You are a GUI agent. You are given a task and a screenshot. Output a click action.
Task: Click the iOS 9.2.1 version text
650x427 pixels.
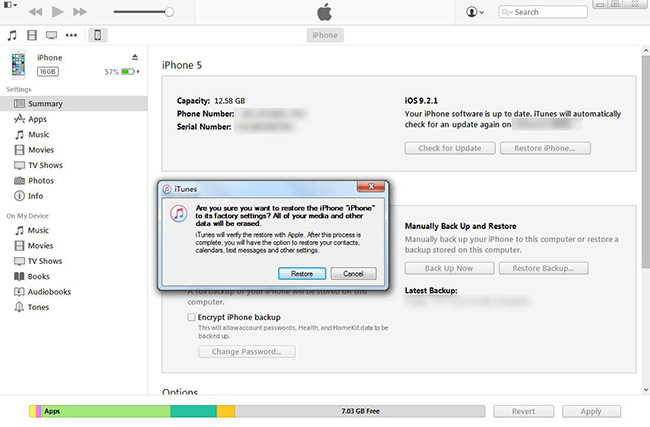(x=421, y=100)
